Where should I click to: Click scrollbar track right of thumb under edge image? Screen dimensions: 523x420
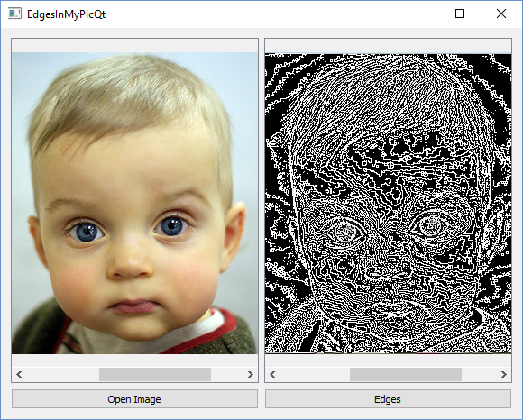[480, 374]
